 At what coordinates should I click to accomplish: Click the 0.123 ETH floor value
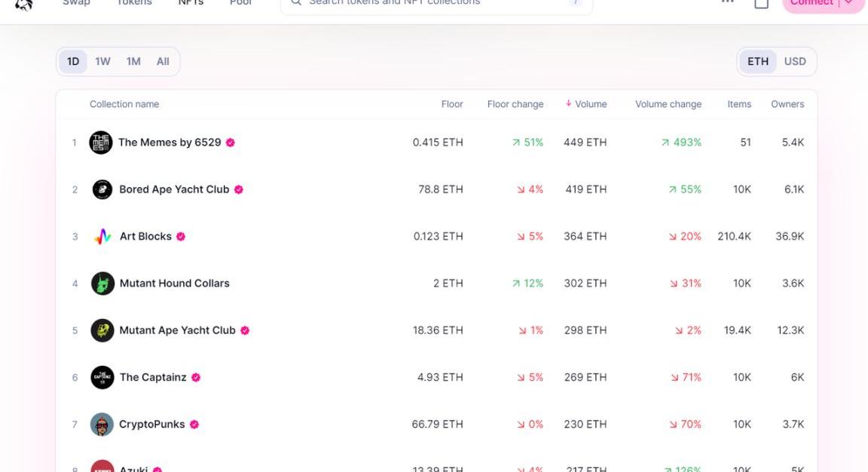coord(439,237)
